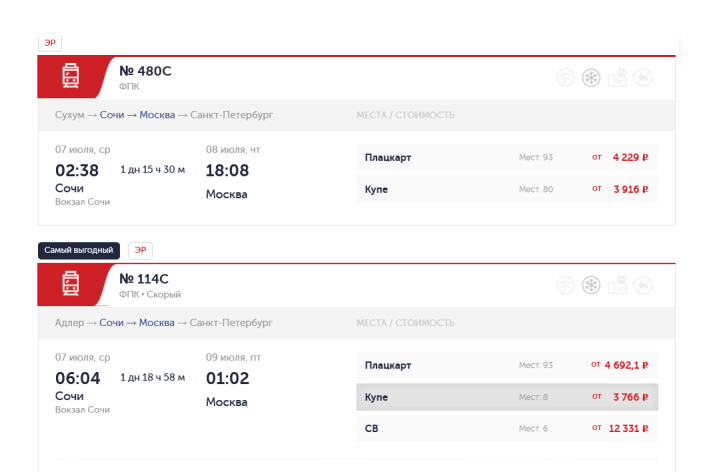Screen dimensions: 720x476
Task: Click the air conditioning snowflake icon for train 480С
Action: pos(591,78)
